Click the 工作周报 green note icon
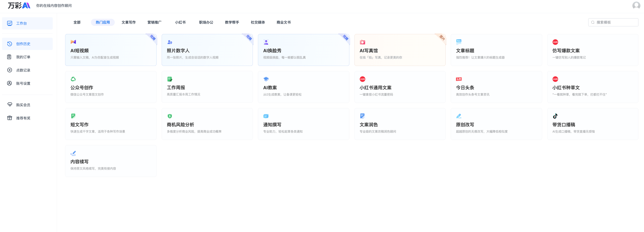 [x=170, y=79]
